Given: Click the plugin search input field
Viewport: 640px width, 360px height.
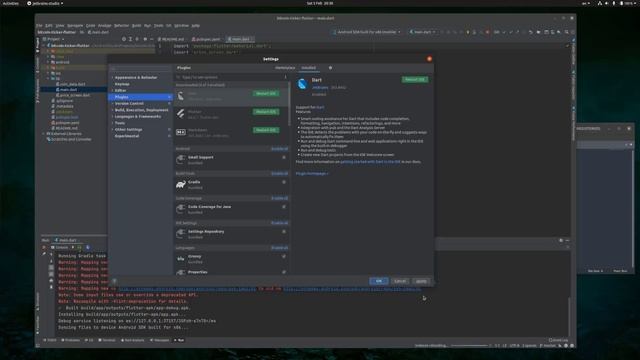Looking at the screenshot, I should pos(231,77).
